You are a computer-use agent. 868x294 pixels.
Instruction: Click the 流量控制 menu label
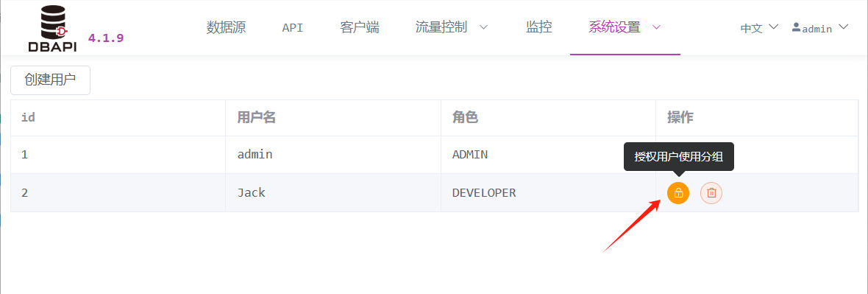441,27
